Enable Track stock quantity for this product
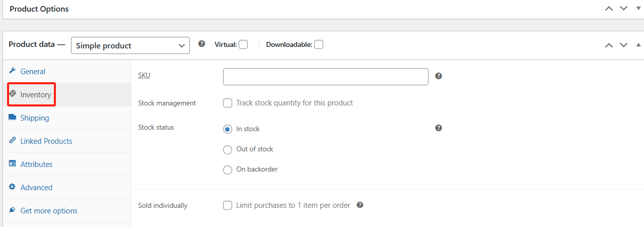The image size is (644, 227). (228, 103)
